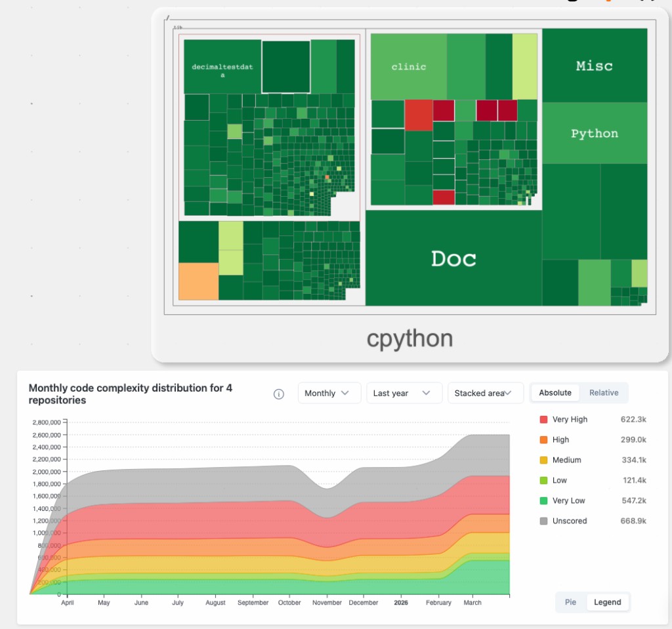672x629 pixels.
Task: Click the Medium legend color marker
Action: point(543,460)
